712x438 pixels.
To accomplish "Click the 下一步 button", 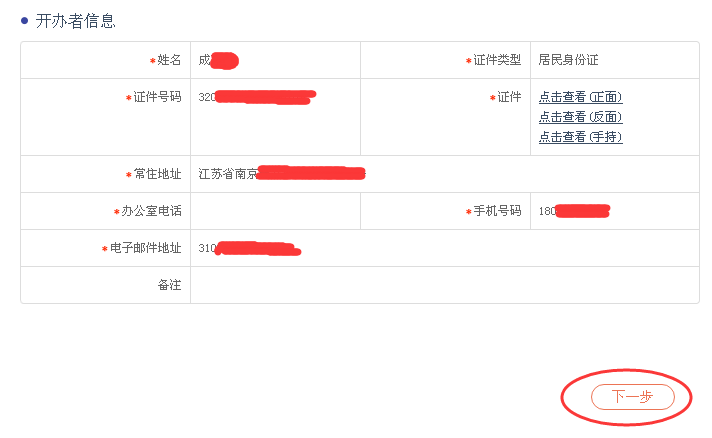I will point(632,397).
